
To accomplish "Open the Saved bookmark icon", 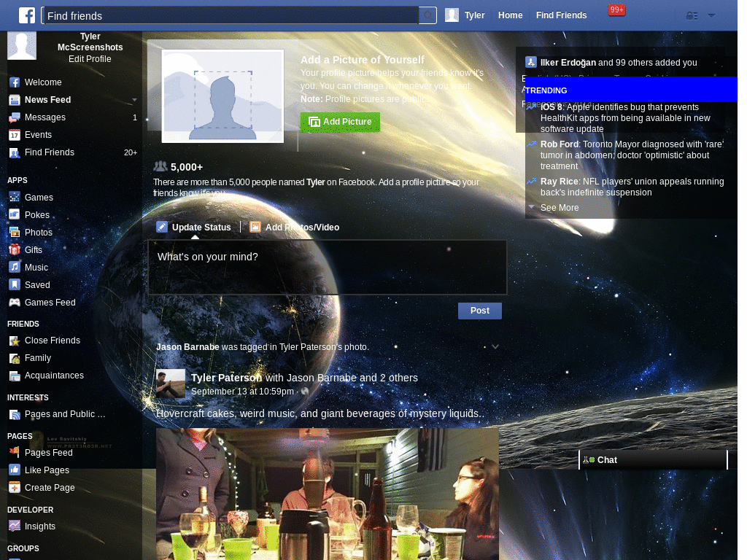I will pos(15,285).
